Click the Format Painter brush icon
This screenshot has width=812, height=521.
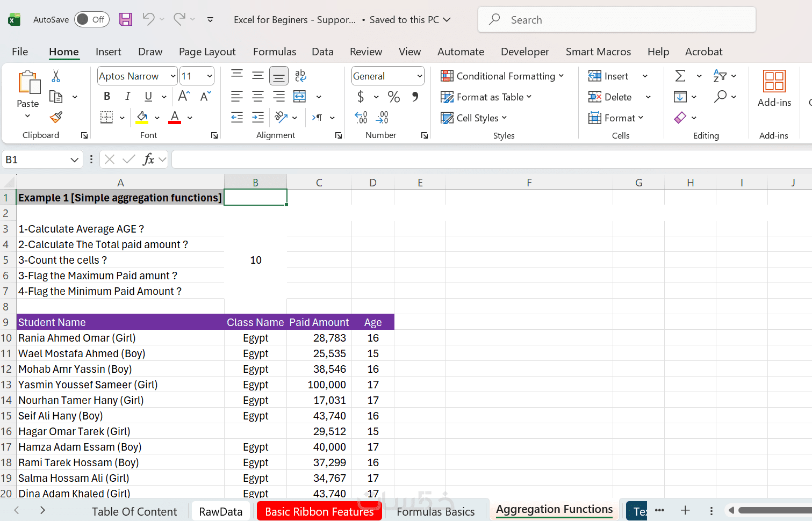click(x=56, y=117)
